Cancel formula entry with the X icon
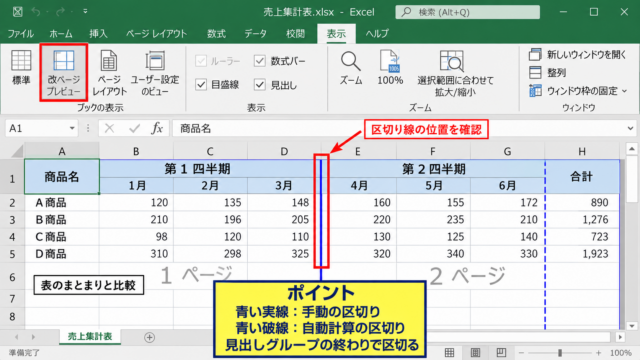 [109, 129]
